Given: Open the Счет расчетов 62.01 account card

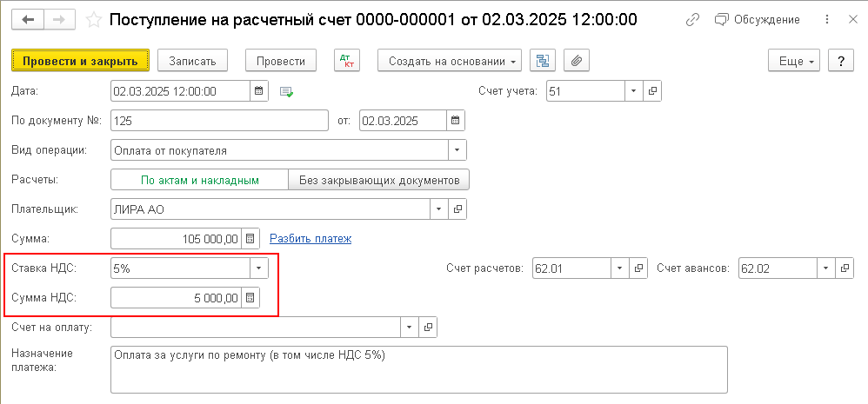Looking at the screenshot, I should (638, 268).
